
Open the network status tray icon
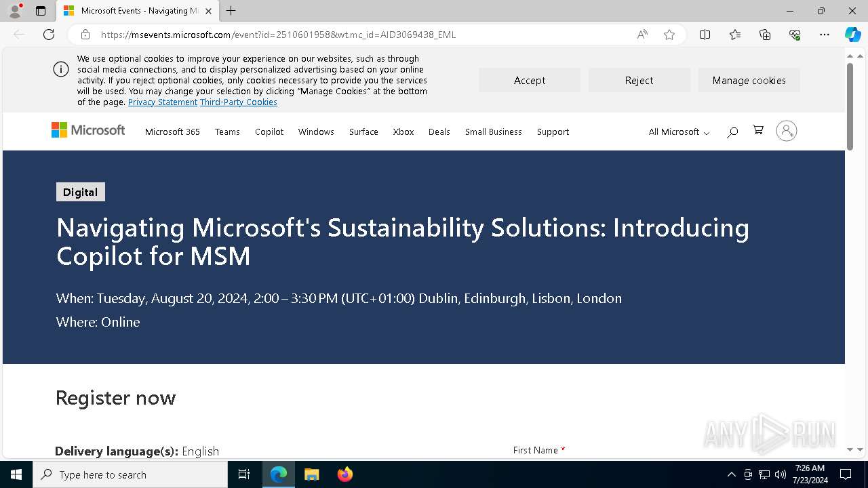coord(764,474)
